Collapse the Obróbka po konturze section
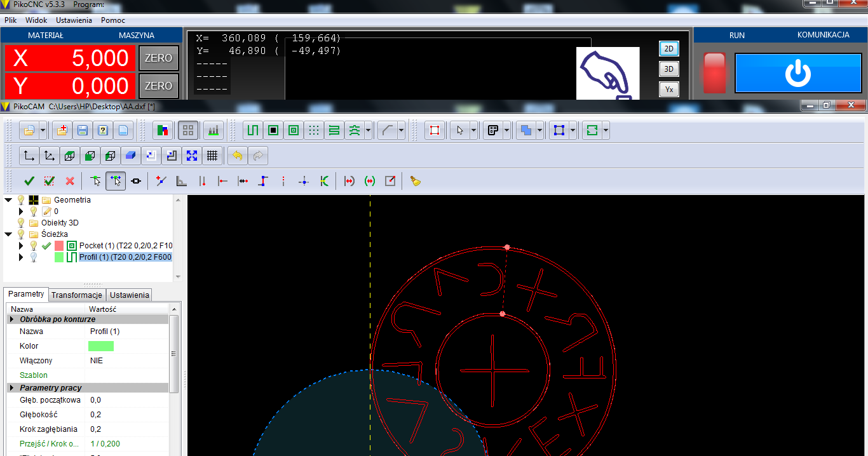Screen dimensions: 868x456 click(x=11, y=319)
